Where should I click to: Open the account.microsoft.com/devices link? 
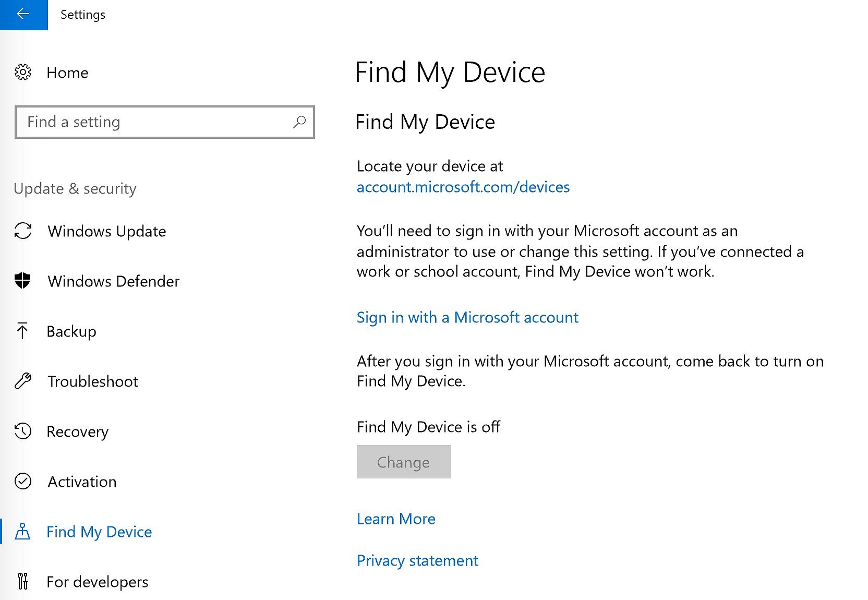pos(463,187)
